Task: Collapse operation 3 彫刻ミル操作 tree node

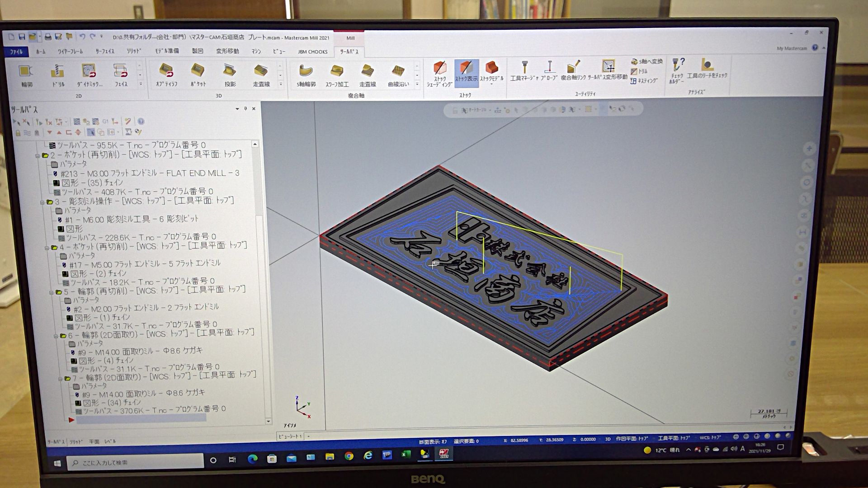Action: pyautogui.click(x=42, y=202)
